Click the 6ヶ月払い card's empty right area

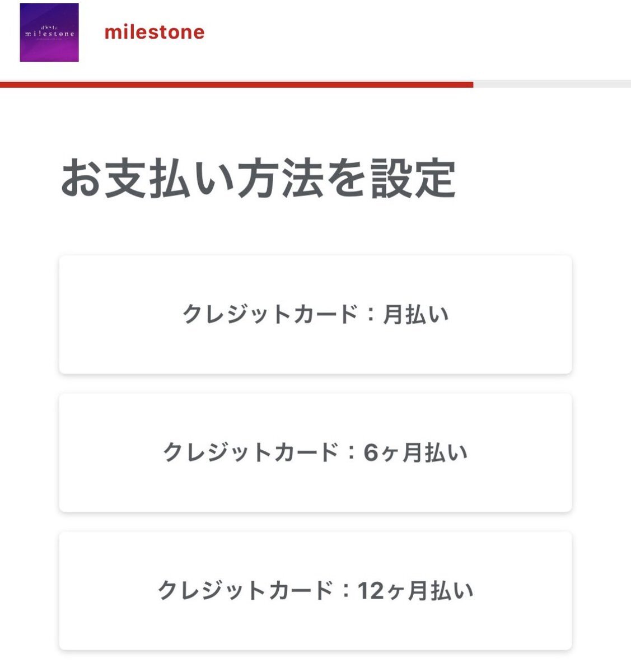pyautogui.click(x=520, y=452)
